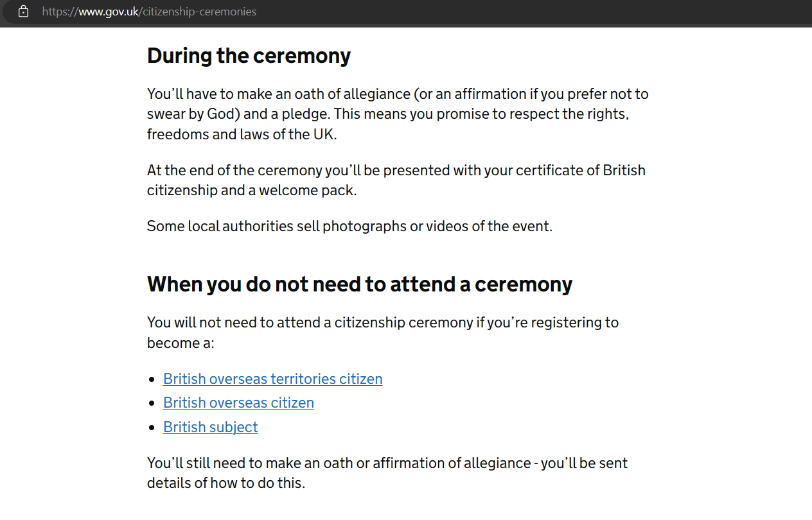812x520 pixels.
Task: Click the bullet beside British overseas citizen
Action: click(152, 403)
